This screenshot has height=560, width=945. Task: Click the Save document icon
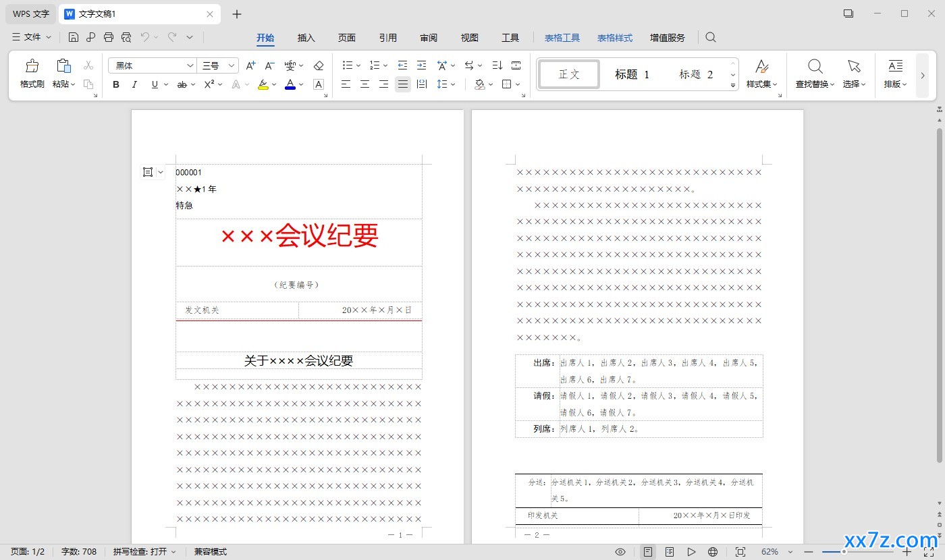click(x=74, y=37)
